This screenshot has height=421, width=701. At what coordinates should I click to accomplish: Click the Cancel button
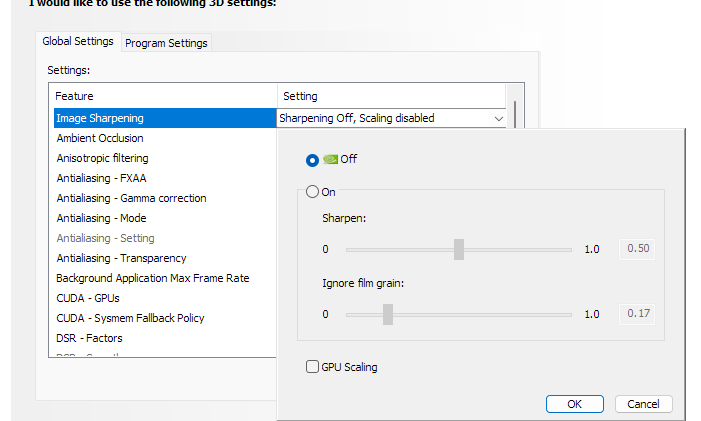pyautogui.click(x=643, y=404)
